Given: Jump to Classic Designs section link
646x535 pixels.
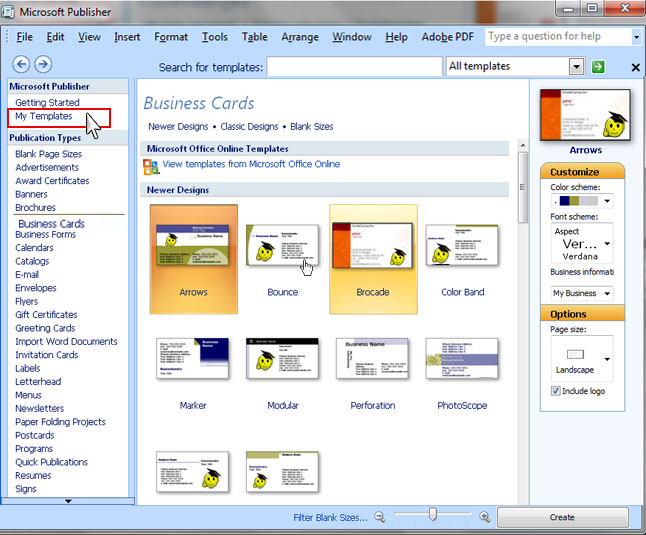Looking at the screenshot, I should [x=249, y=126].
